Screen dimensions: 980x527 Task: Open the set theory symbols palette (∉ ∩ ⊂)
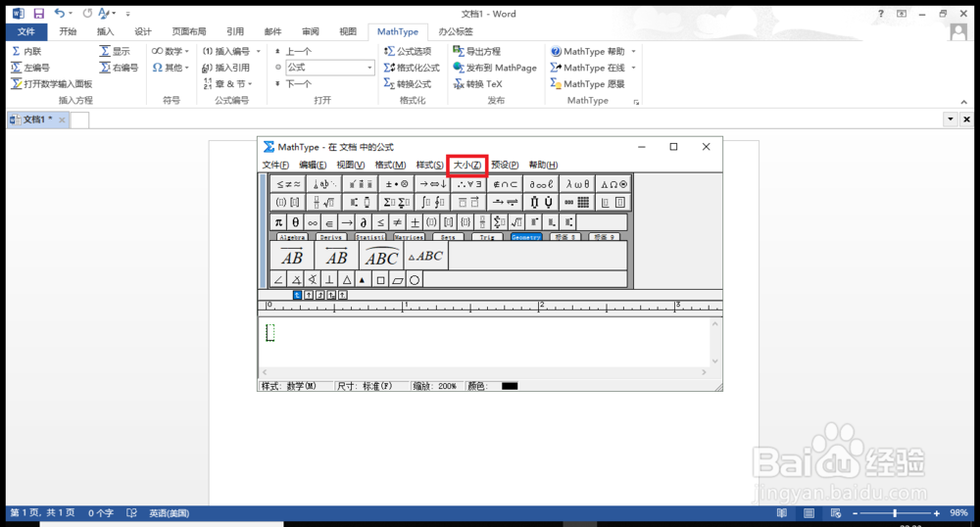pyautogui.click(x=505, y=184)
